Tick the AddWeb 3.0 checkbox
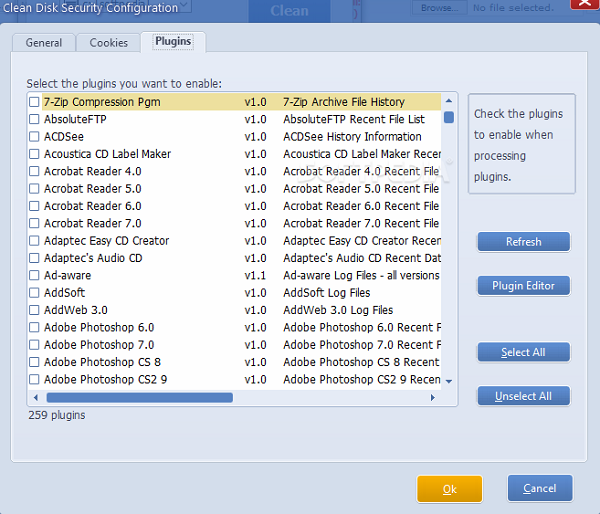This screenshot has width=600, height=514. tap(34, 310)
